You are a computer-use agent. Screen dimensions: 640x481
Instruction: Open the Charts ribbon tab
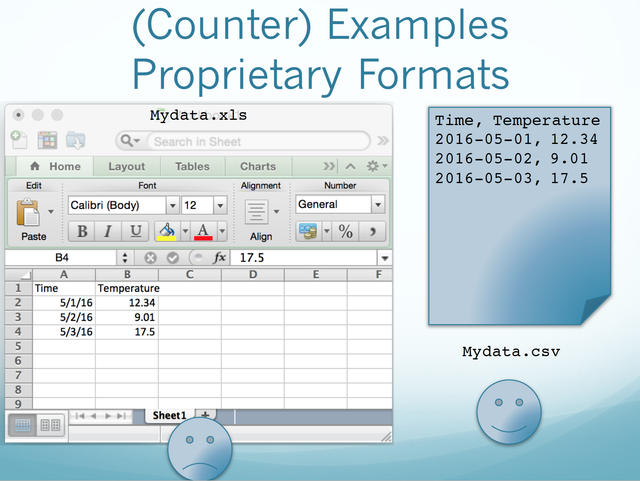click(258, 167)
